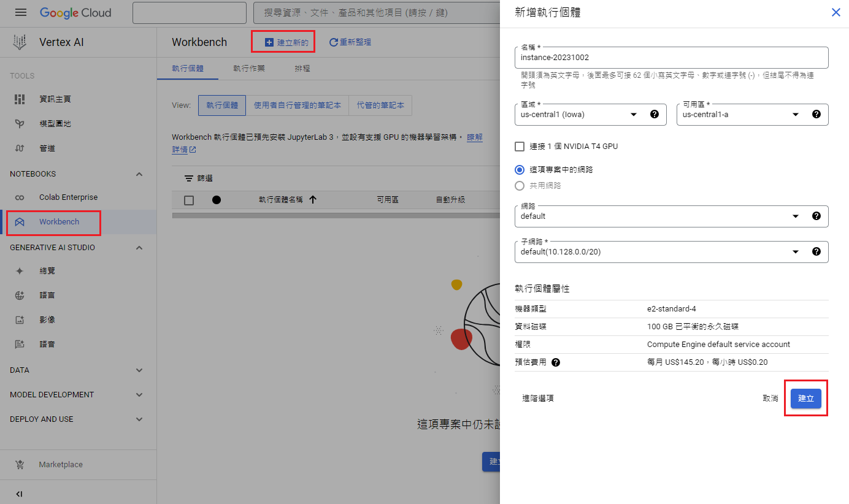Click the blue 建立 button
The height and width of the screenshot is (504, 849).
[805, 399]
